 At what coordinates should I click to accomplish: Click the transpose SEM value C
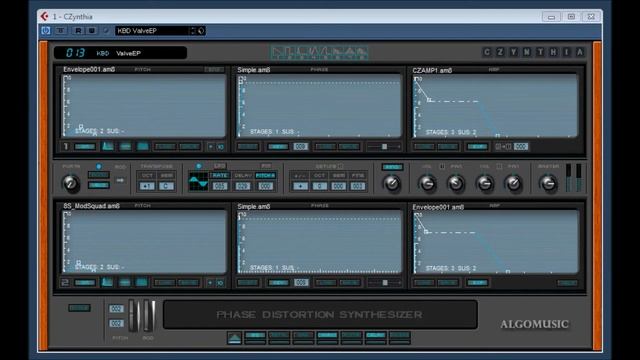coord(166,186)
